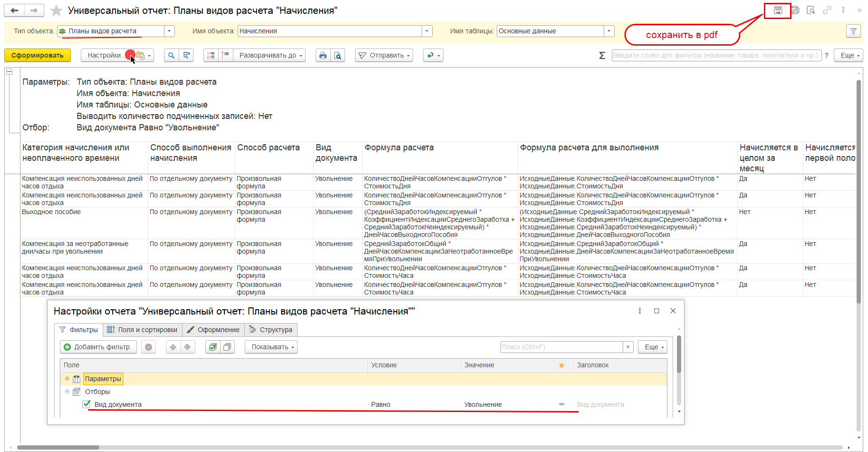Expand the Параметры tree node
This screenshot has width=868, height=452.
(67, 379)
